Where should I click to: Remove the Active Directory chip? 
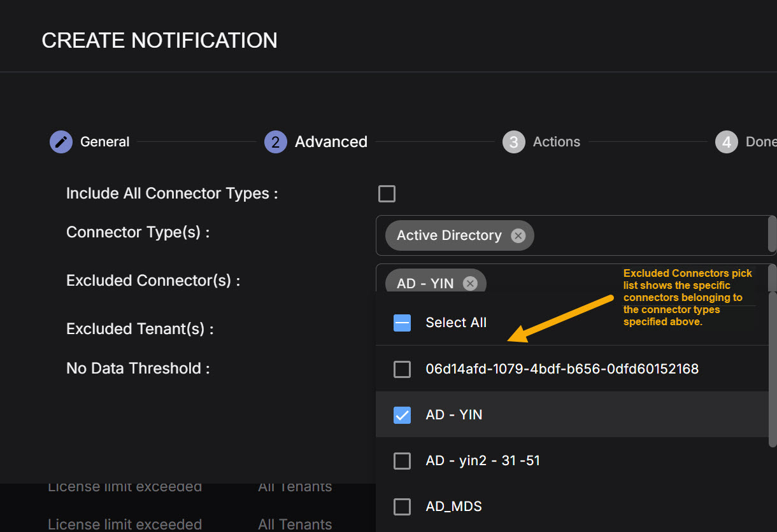(518, 235)
